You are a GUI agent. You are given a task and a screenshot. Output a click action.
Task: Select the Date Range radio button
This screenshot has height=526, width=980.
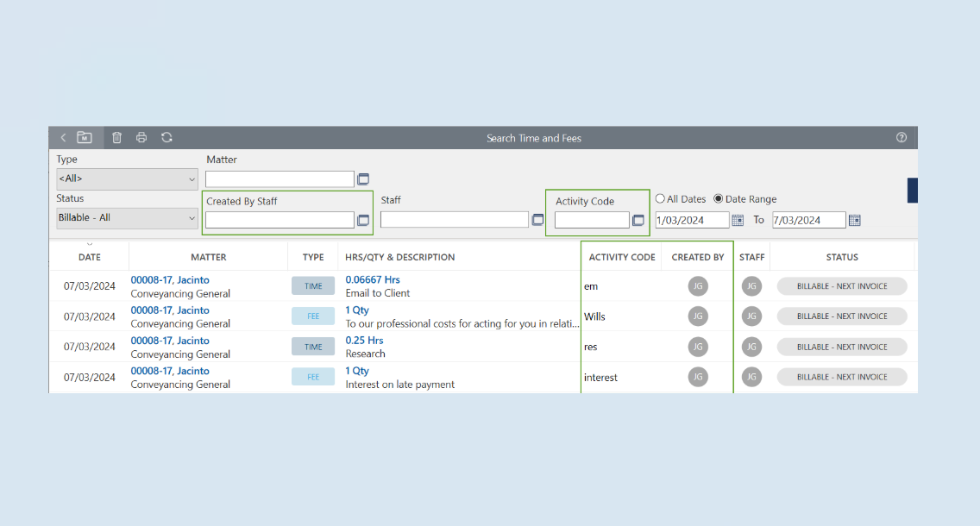click(719, 199)
